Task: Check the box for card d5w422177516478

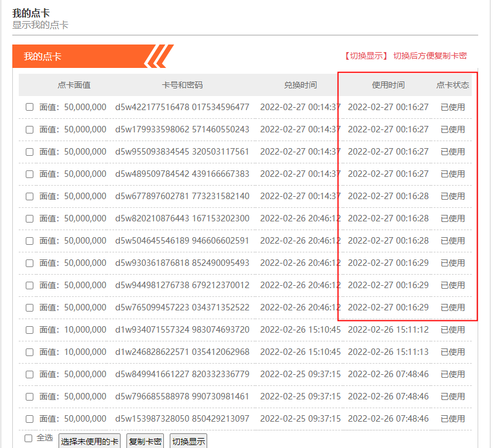Action: click(x=30, y=107)
